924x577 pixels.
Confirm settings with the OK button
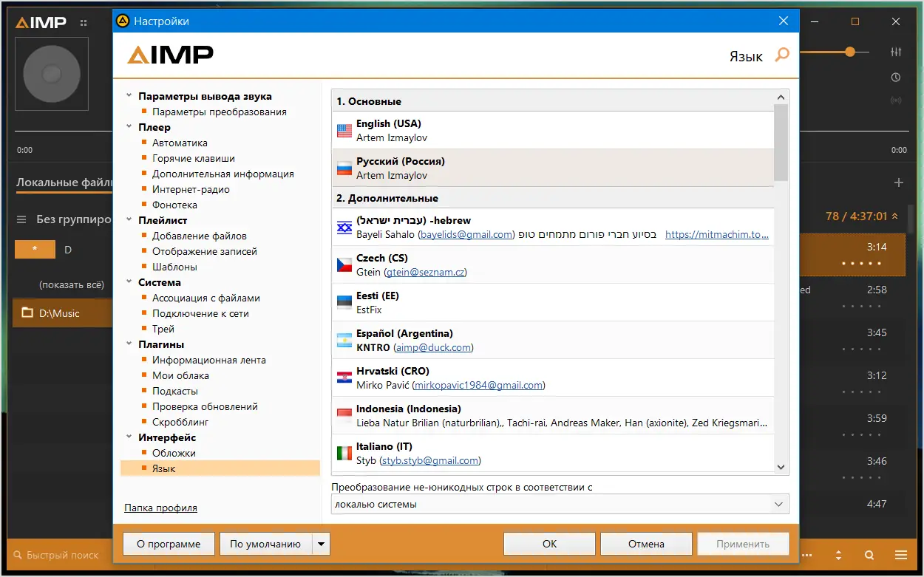pyautogui.click(x=549, y=544)
